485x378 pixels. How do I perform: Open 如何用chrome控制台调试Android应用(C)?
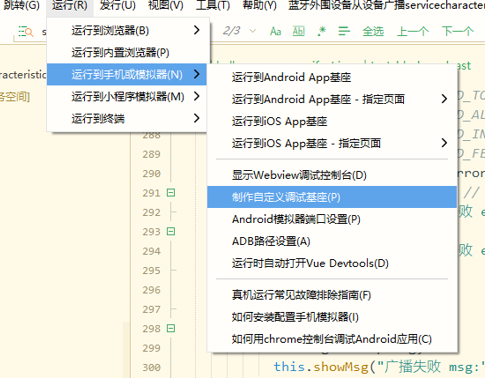[332, 339]
